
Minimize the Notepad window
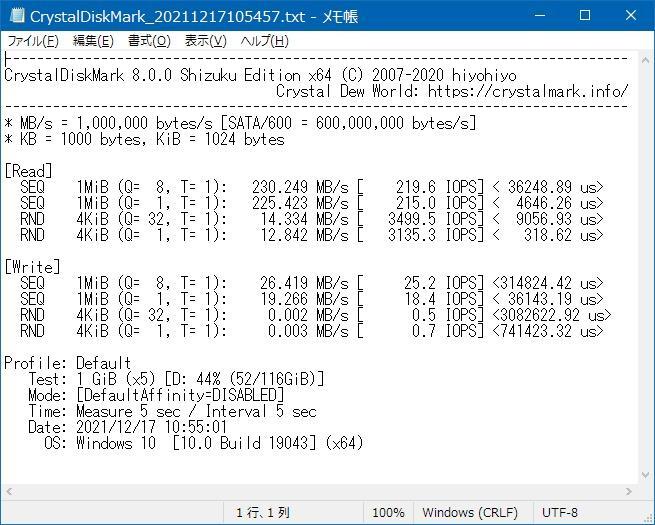pyautogui.click(x=540, y=15)
